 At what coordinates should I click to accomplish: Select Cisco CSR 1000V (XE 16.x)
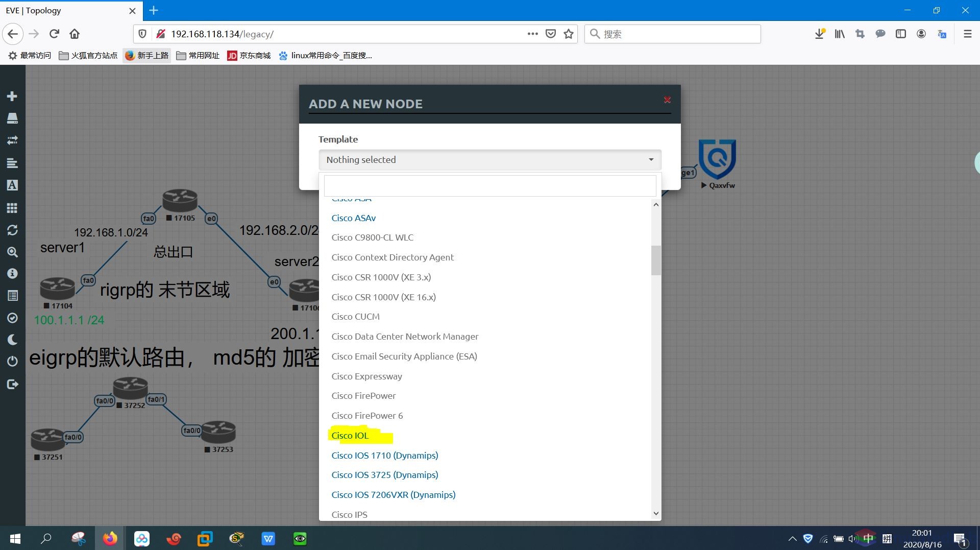(x=383, y=297)
